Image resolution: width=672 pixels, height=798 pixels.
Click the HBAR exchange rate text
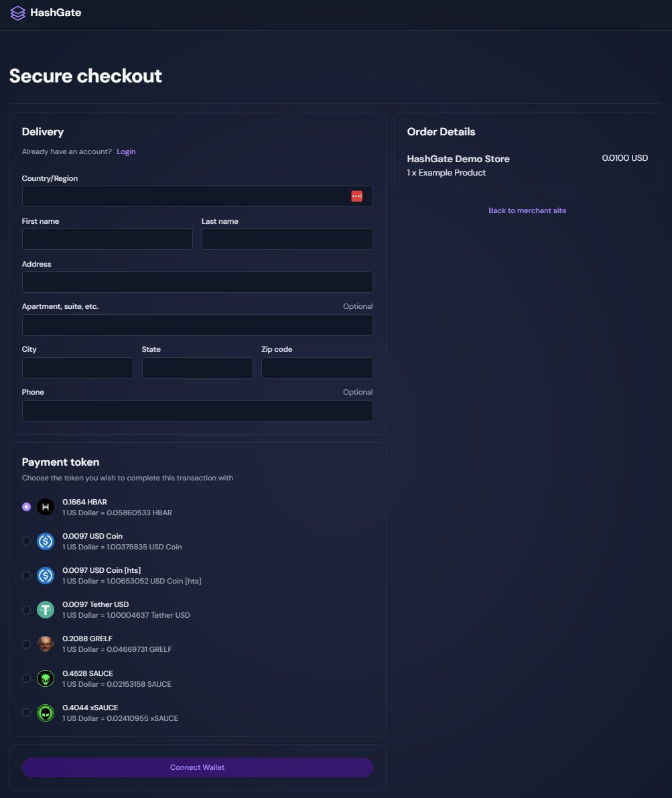tap(117, 513)
